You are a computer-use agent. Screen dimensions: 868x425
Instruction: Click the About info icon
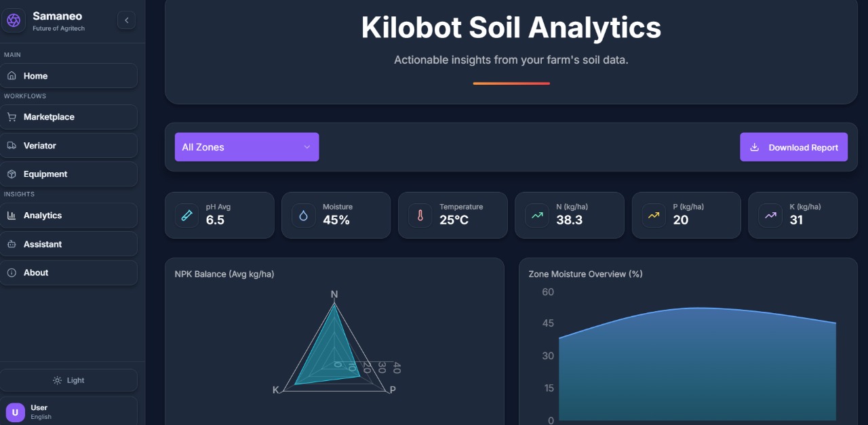tap(12, 272)
